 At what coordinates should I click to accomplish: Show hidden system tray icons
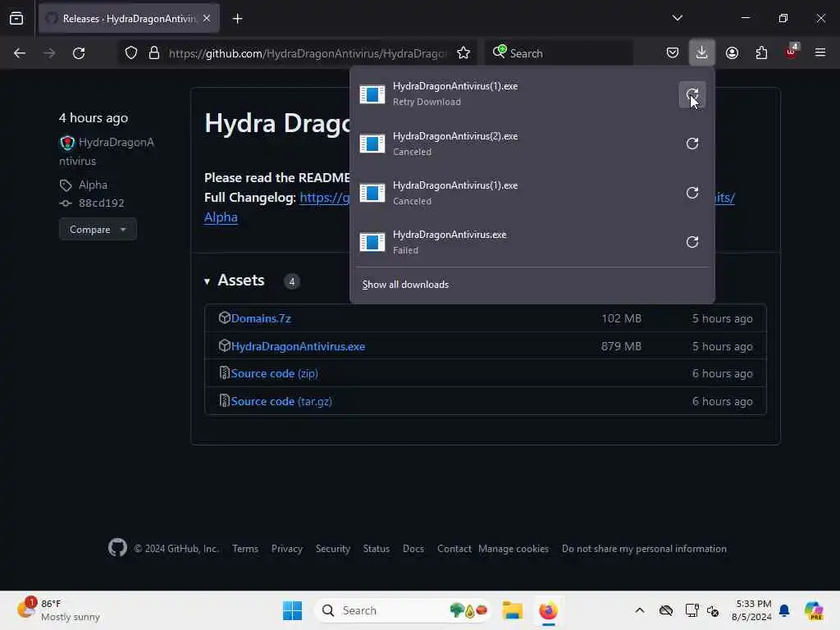(639, 610)
